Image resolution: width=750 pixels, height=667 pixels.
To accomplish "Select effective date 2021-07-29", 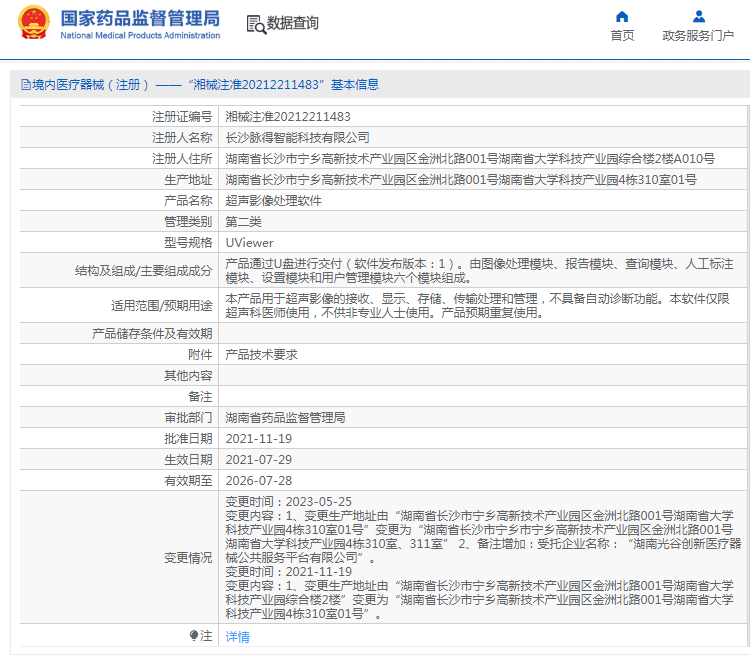I will coord(259,460).
